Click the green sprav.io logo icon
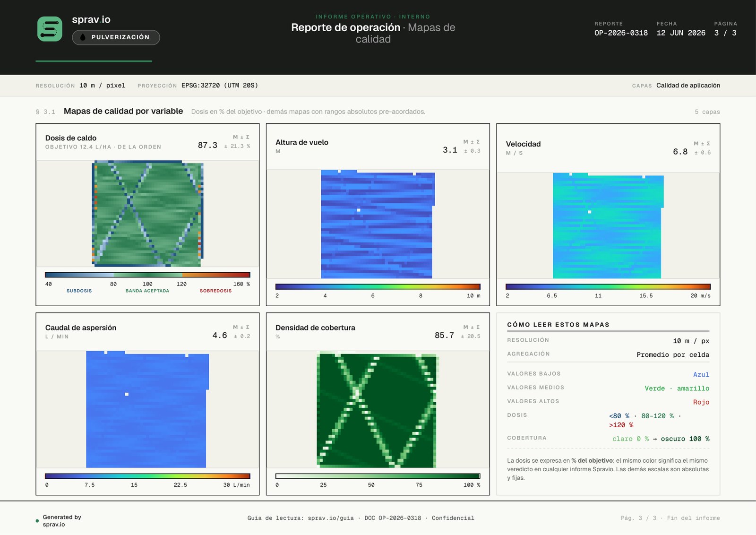Image resolution: width=756 pixels, height=535 pixels. coord(50,29)
